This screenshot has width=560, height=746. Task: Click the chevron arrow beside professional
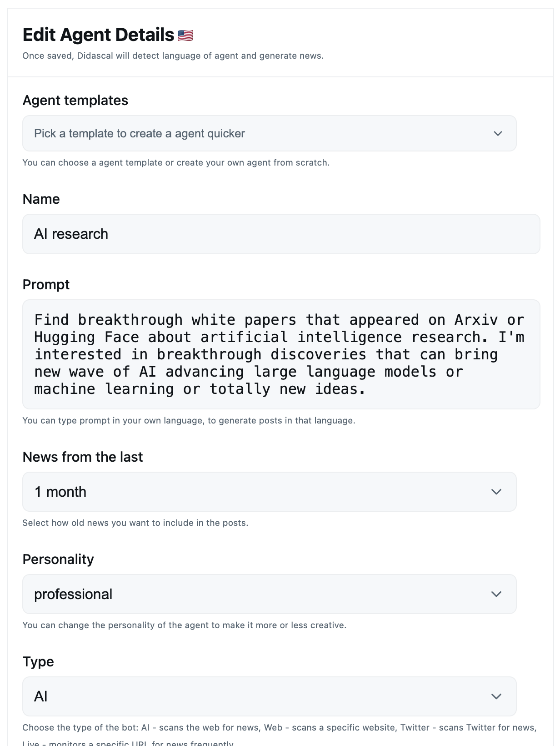click(x=496, y=594)
